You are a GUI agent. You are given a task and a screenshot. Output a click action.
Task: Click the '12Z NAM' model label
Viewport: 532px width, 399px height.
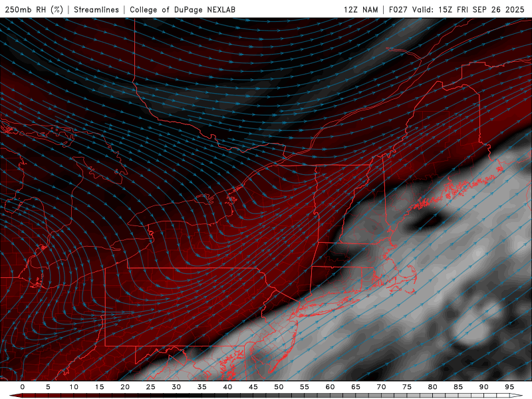(x=360, y=9)
